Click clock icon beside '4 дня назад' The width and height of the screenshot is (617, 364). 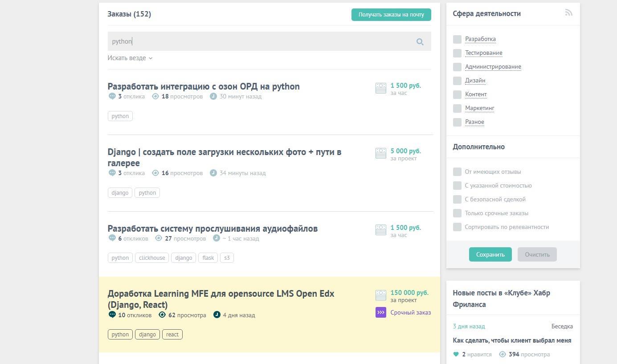point(217,315)
